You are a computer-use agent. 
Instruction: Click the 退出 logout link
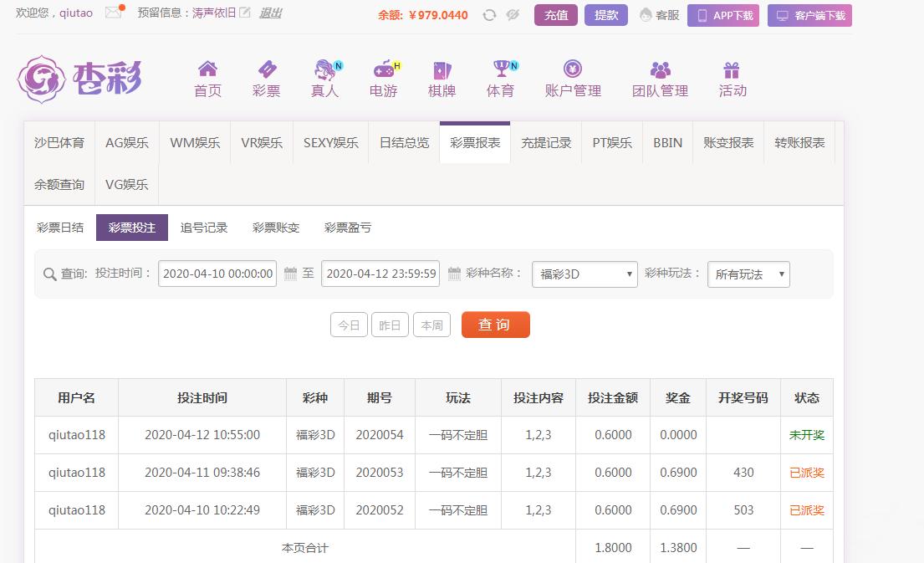click(x=270, y=13)
